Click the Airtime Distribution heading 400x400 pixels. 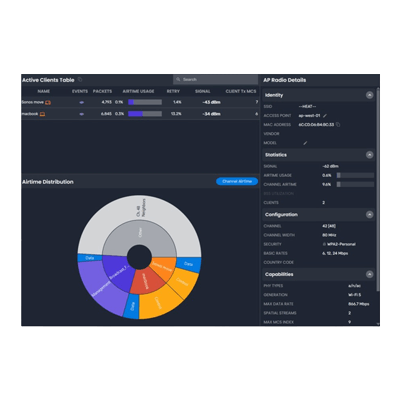click(48, 182)
